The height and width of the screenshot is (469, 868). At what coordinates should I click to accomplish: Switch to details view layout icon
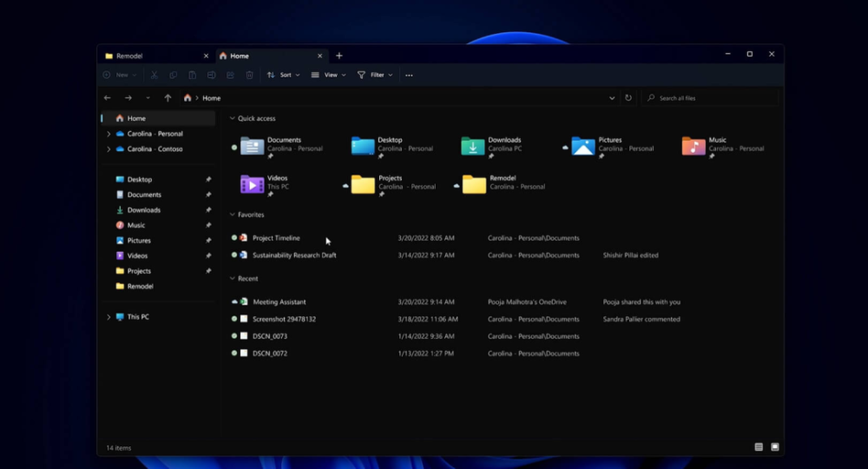pyautogui.click(x=759, y=447)
